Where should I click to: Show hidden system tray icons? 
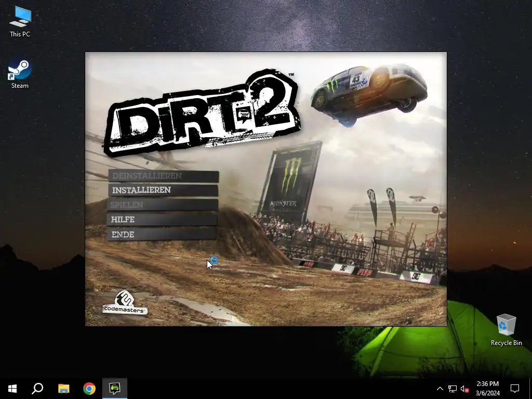(x=440, y=389)
